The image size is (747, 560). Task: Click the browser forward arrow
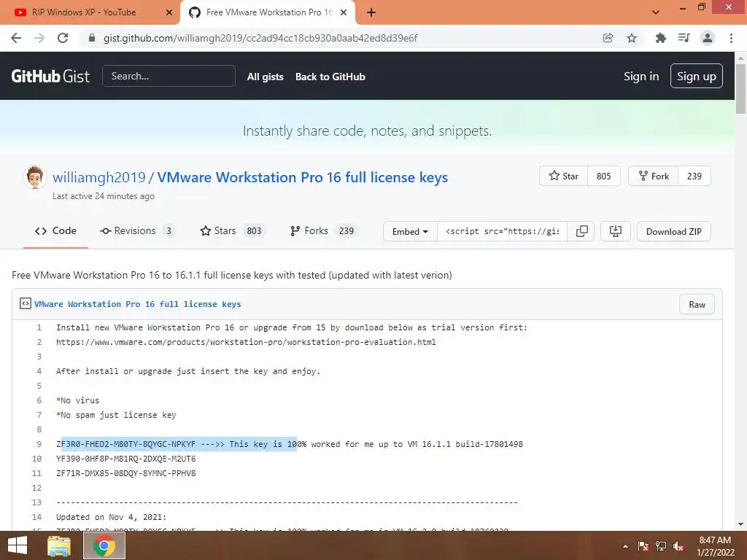coord(39,38)
